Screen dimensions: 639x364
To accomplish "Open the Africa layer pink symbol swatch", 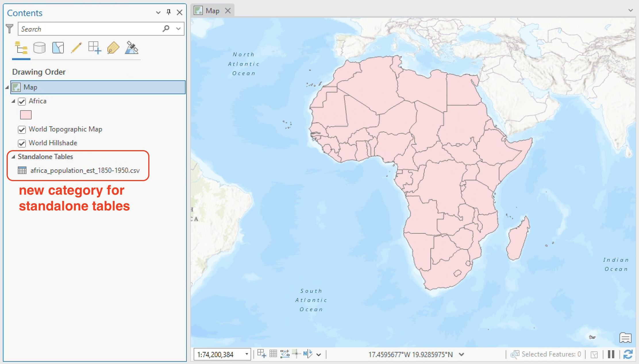I will [x=26, y=115].
